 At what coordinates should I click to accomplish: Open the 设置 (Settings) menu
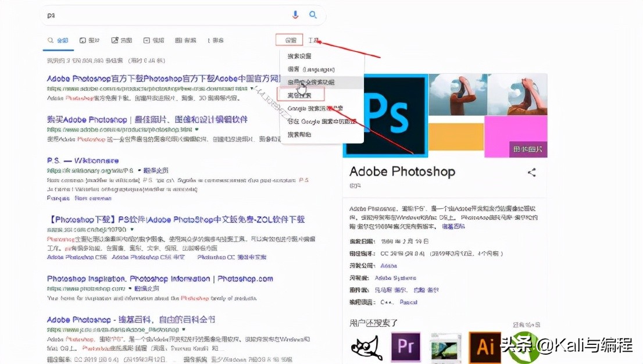pyautogui.click(x=290, y=40)
